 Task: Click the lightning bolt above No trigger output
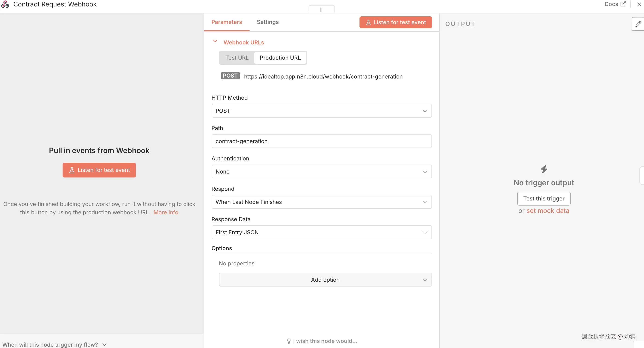tap(544, 169)
